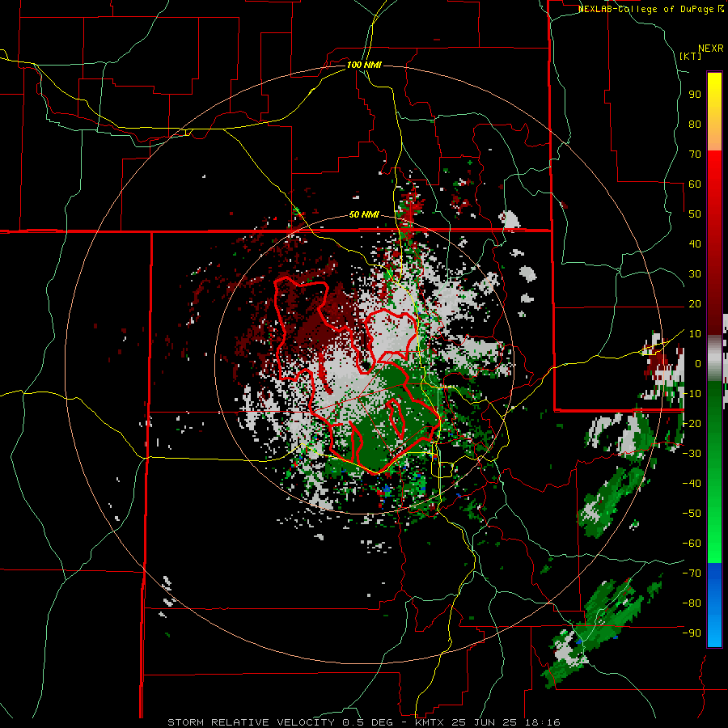
Task: Click the "50" value on the velocity scale
Action: pos(695,214)
